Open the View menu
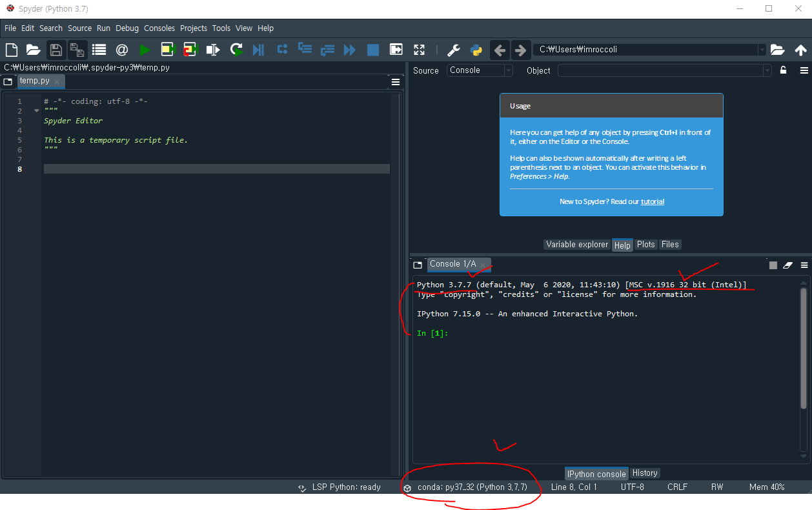The image size is (812, 510). (x=244, y=28)
